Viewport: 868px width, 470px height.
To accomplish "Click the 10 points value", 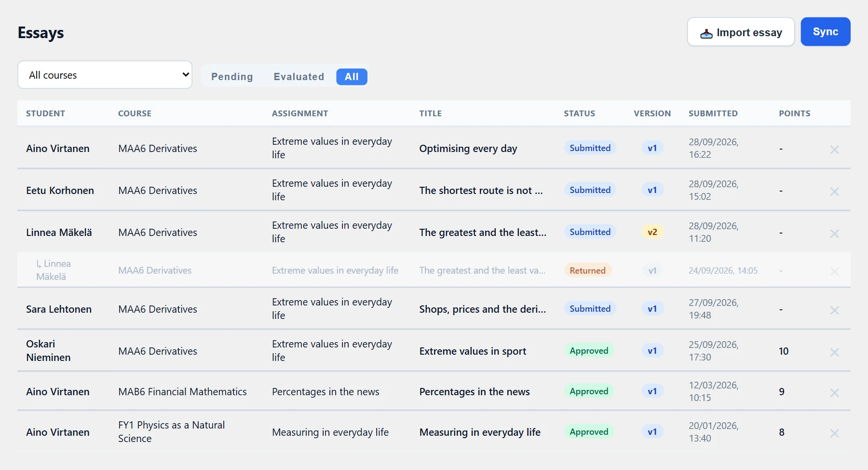I will (784, 351).
